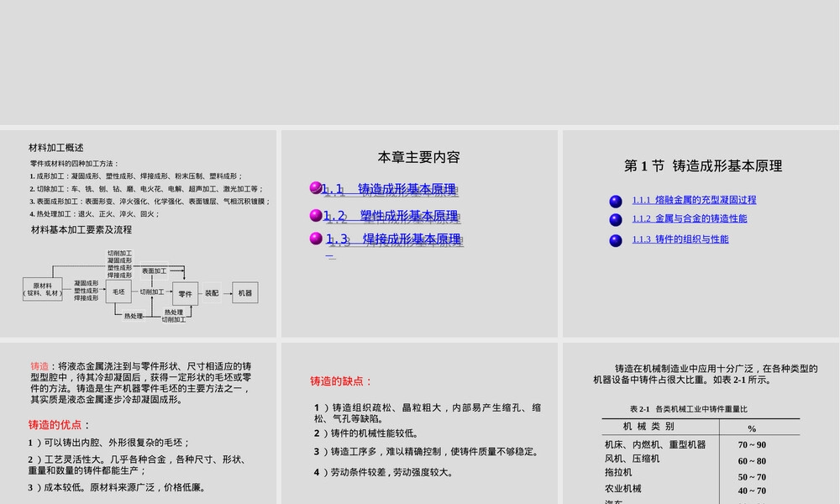Screen dimensions: 840x504
Task: Open link 1.2 塑性成形基本原理
Action: 391,215
